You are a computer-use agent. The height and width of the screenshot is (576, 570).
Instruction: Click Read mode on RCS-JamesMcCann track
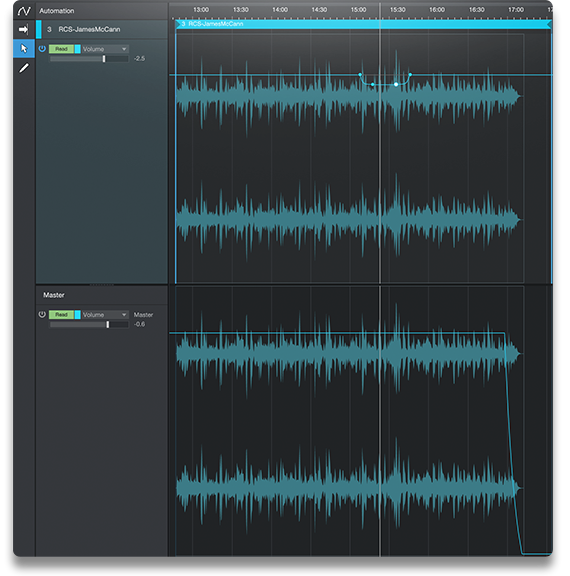tap(61, 49)
